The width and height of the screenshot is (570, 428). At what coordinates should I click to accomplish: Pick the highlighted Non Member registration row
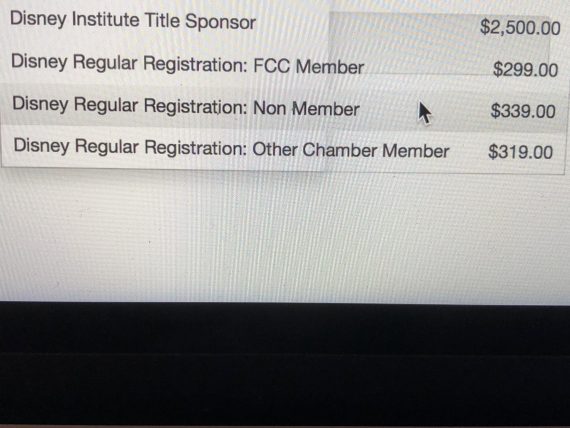click(284, 107)
